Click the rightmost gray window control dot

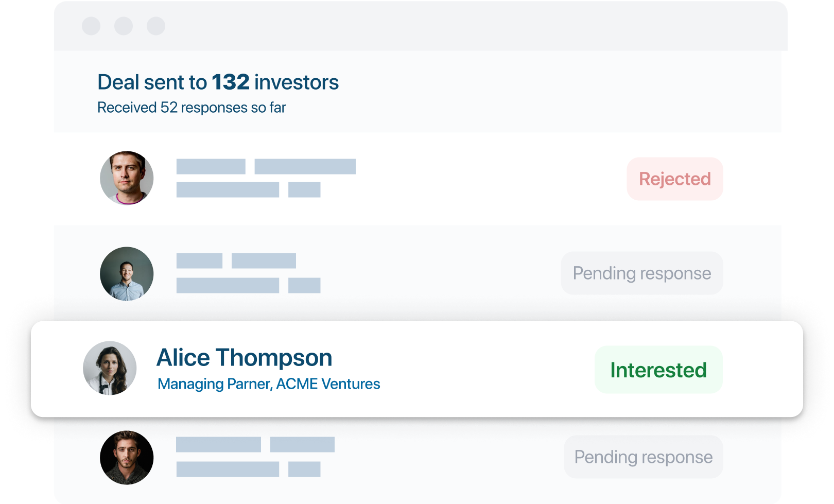pos(156,26)
